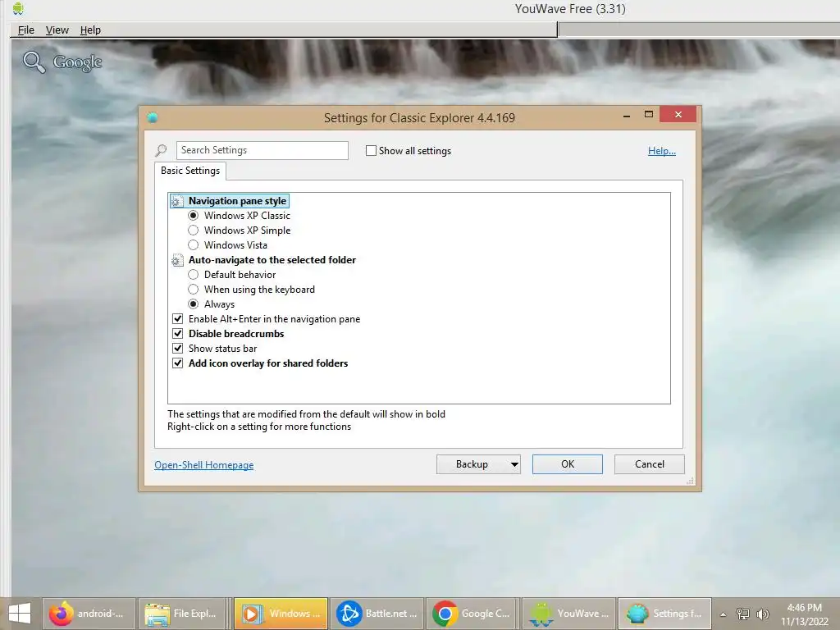Select the Navigation pane style heading
This screenshot has width=840, height=630.
click(x=237, y=201)
